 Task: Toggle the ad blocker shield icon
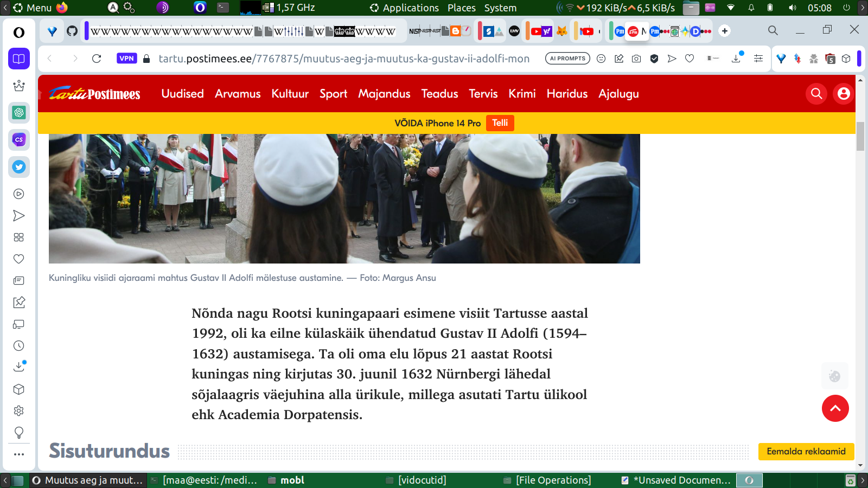pos(654,59)
